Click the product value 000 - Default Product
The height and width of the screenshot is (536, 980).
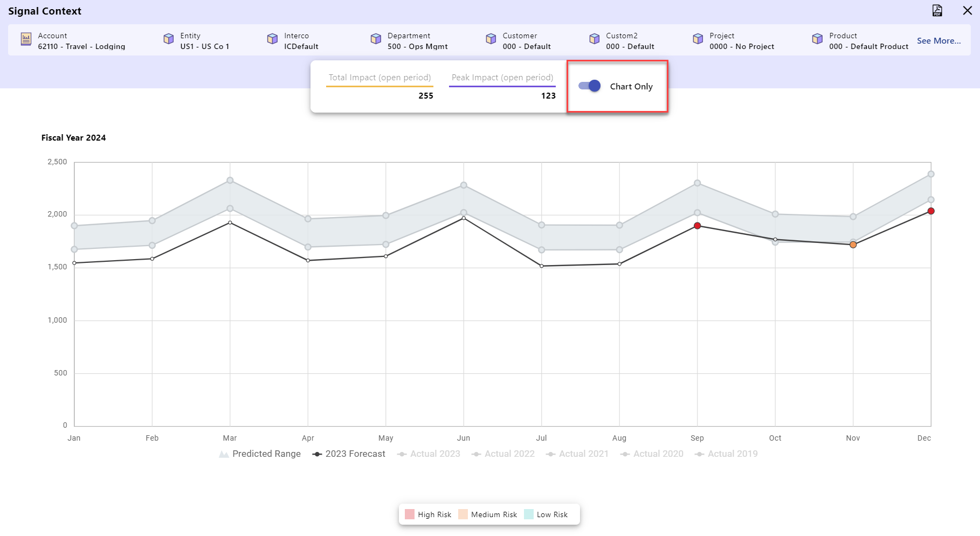[869, 47]
